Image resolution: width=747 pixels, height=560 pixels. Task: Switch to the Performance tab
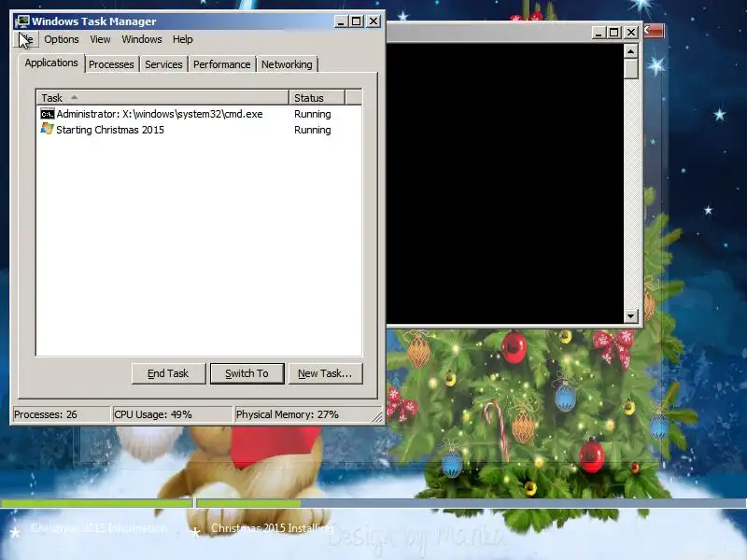(221, 64)
